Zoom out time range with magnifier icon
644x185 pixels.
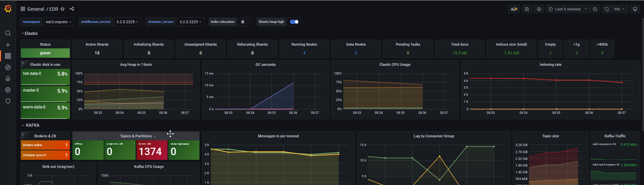point(595,9)
